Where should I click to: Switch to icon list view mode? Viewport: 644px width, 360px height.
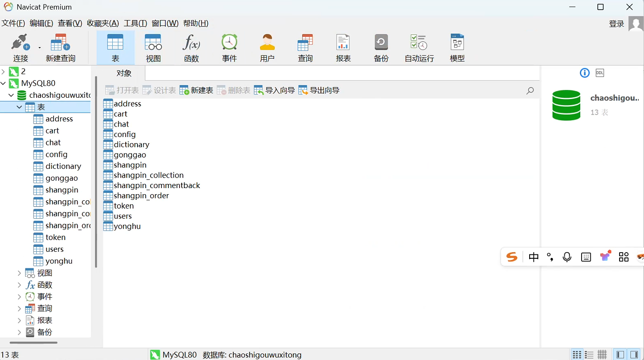pyautogui.click(x=577, y=355)
